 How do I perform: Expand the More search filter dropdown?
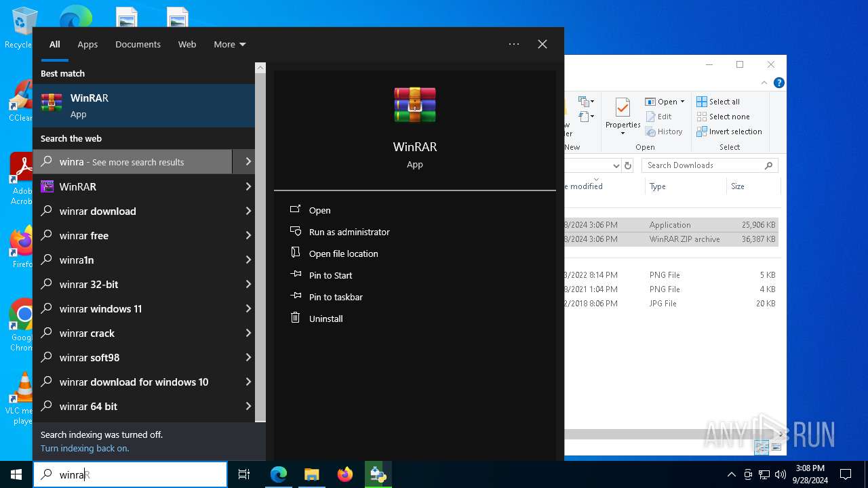230,44
